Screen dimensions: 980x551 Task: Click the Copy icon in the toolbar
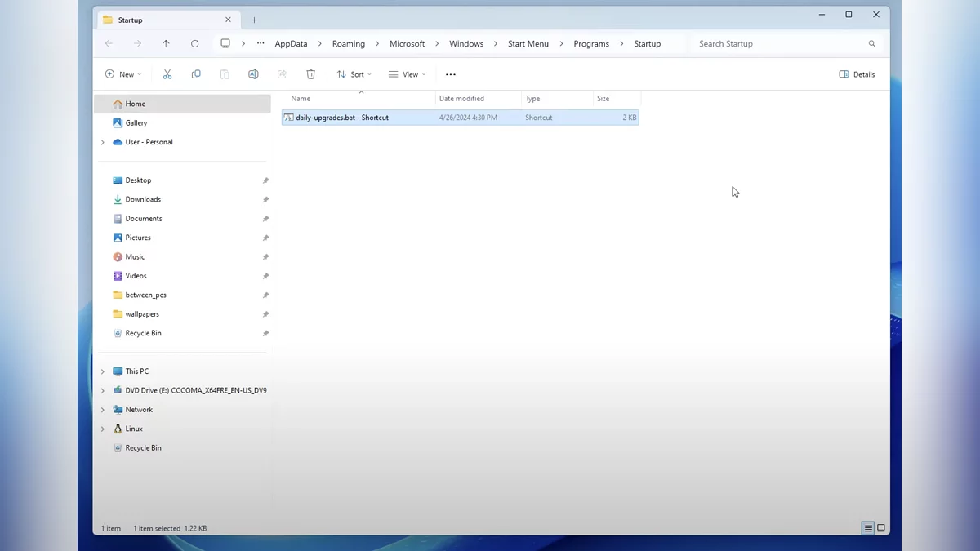[x=196, y=73]
